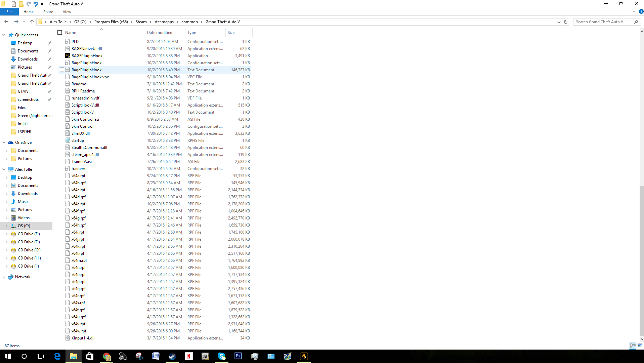Collapse the Alex Tolle tree
The image size is (644, 363).
click(4, 169)
